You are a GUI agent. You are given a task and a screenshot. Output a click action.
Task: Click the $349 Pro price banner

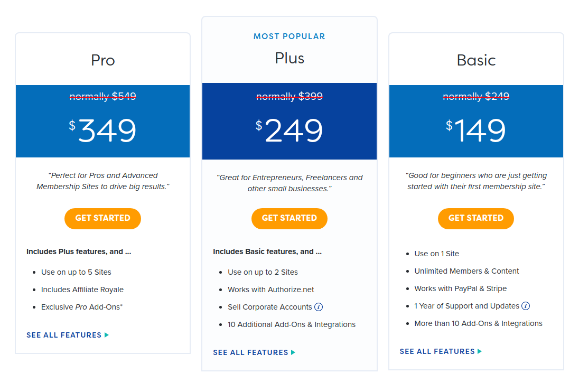102,121
